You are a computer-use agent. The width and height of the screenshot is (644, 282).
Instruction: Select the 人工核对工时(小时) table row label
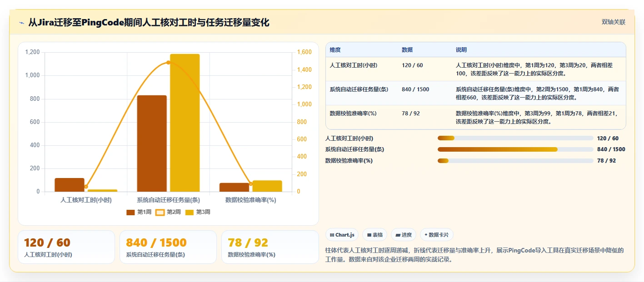(354, 65)
